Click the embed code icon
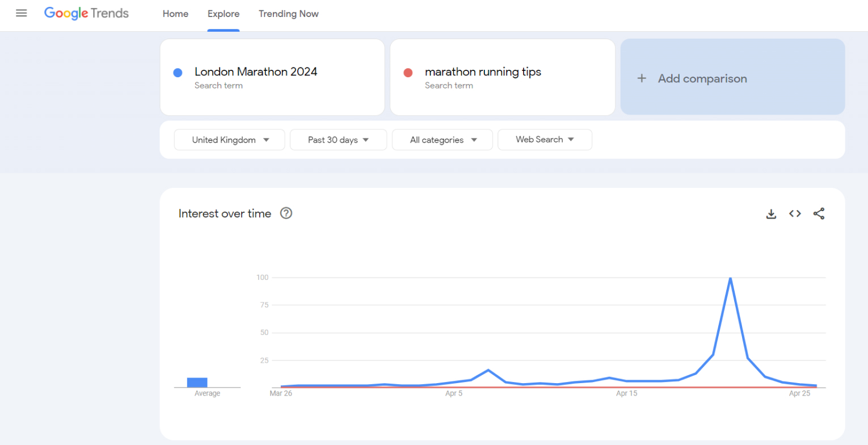The height and width of the screenshot is (445, 868). coord(795,213)
